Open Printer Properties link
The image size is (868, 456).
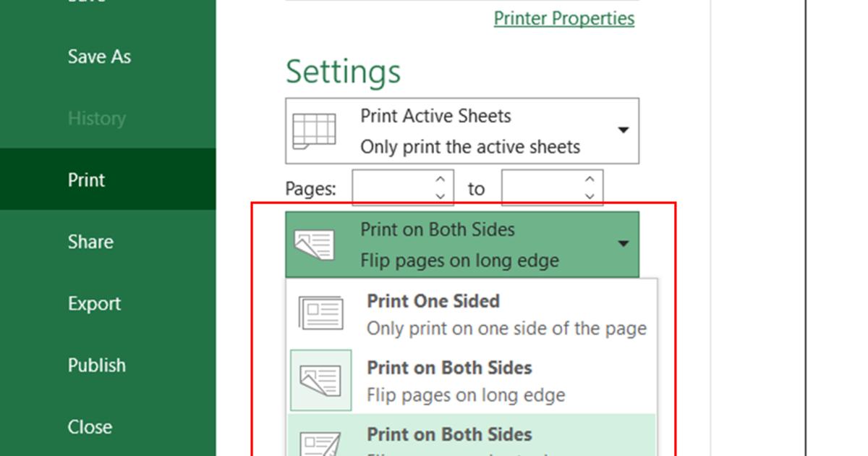564,18
